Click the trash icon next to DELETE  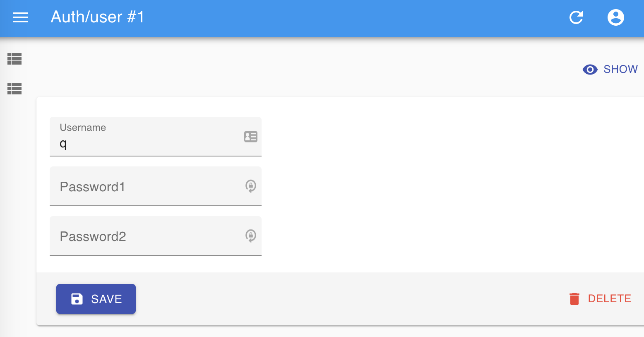point(574,298)
